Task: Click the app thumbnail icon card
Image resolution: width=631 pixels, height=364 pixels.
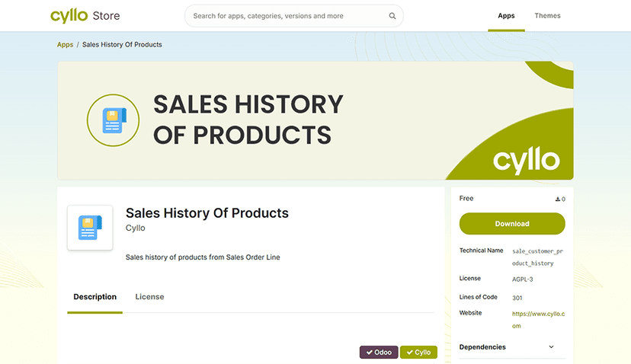Action: click(x=90, y=228)
